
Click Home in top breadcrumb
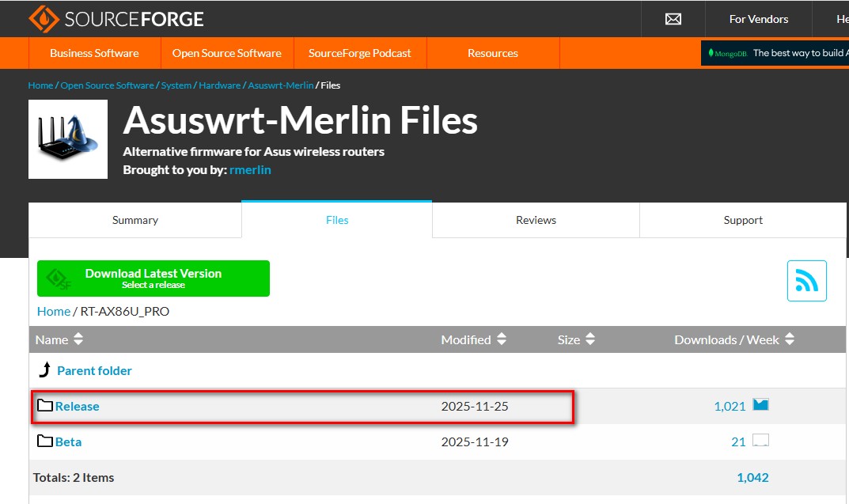point(40,85)
